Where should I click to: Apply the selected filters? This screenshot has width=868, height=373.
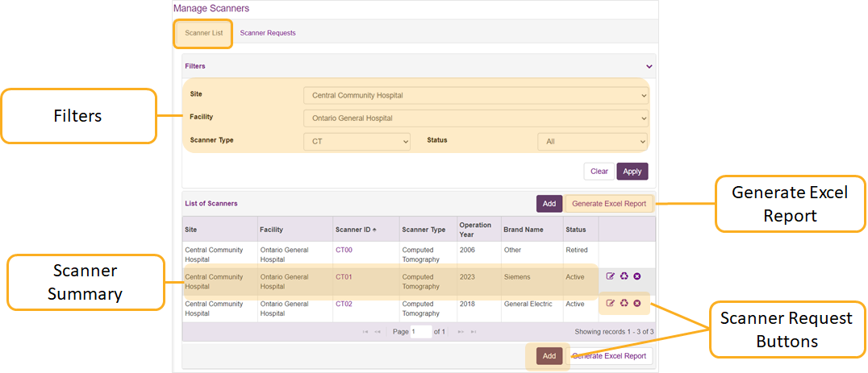point(632,172)
